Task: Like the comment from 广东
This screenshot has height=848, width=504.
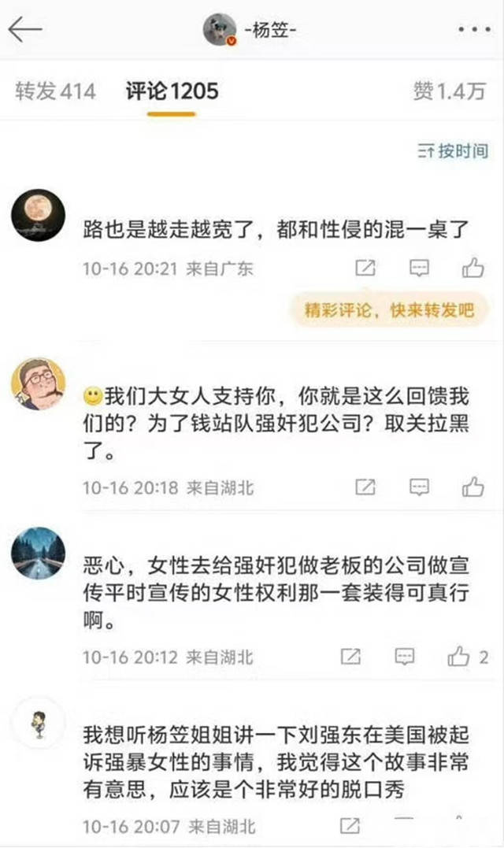Action: 472,268
